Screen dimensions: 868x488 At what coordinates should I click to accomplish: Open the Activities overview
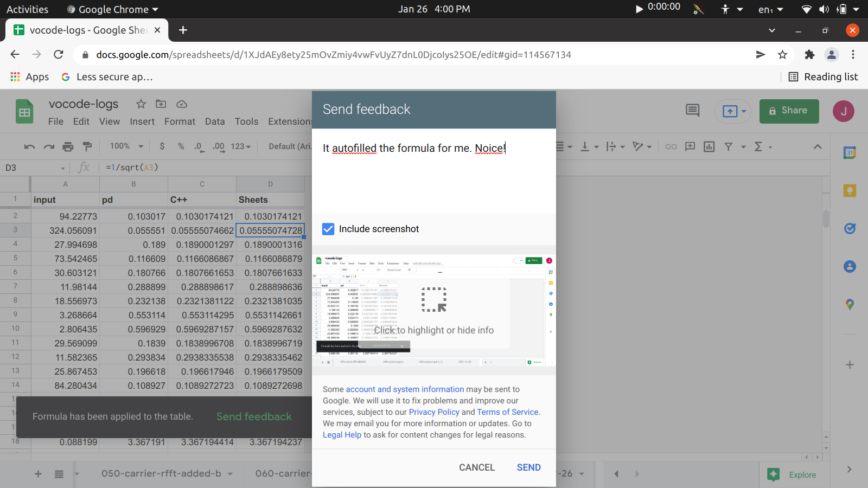[x=28, y=9]
